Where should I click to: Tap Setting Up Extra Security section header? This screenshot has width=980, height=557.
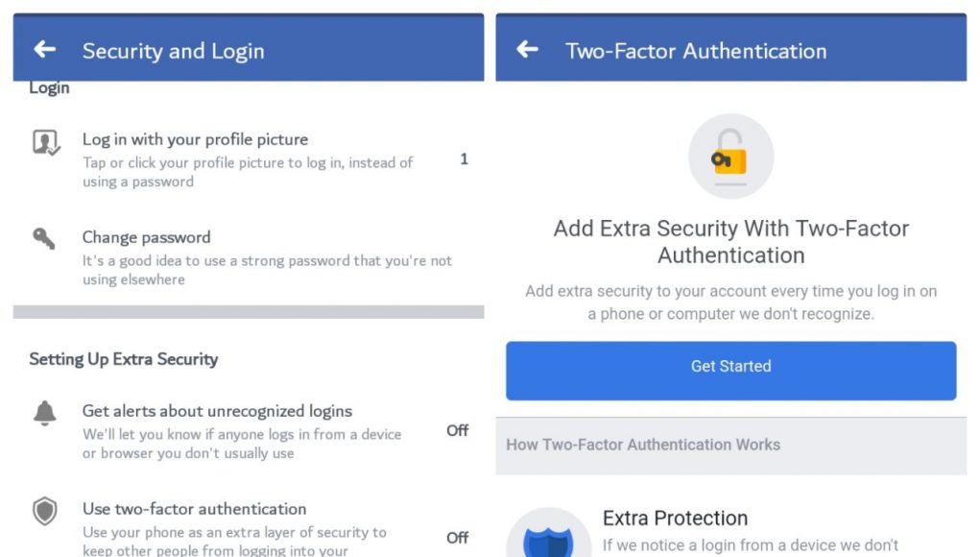point(124,359)
